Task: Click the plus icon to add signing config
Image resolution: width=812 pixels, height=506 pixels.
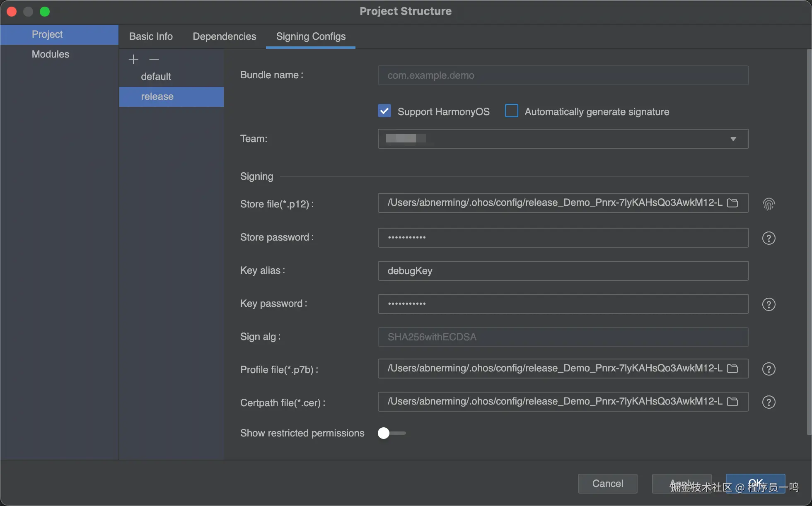Action: point(133,59)
